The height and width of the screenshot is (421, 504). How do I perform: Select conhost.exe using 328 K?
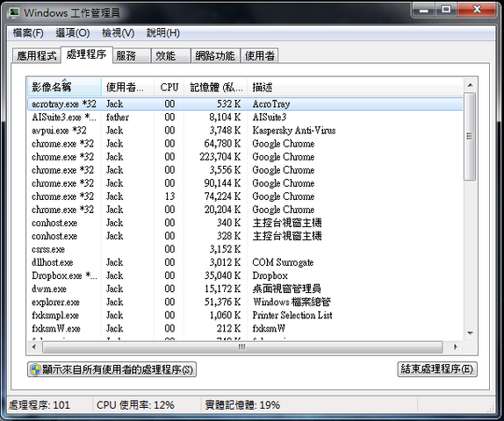[245, 236]
